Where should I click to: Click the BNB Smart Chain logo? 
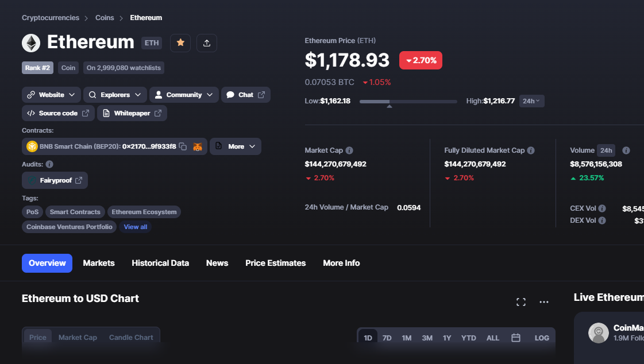32,146
